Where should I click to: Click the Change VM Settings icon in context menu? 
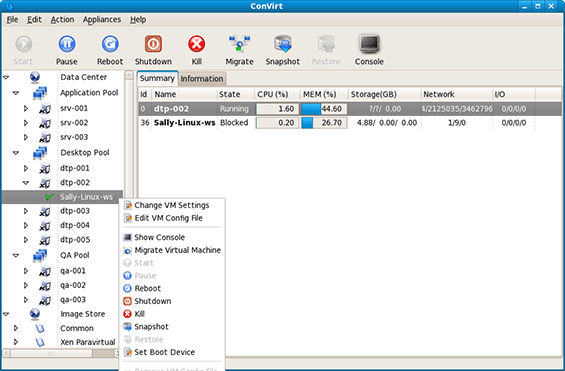coord(128,205)
